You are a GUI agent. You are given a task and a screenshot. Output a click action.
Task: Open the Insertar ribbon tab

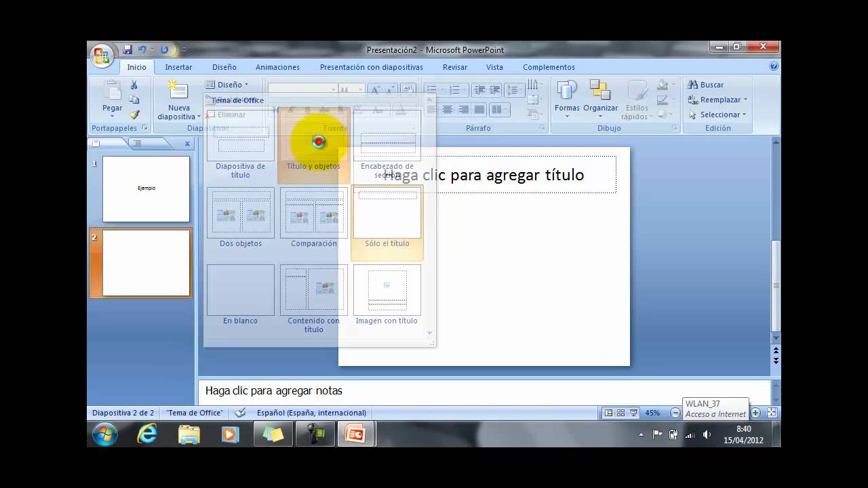tap(178, 67)
